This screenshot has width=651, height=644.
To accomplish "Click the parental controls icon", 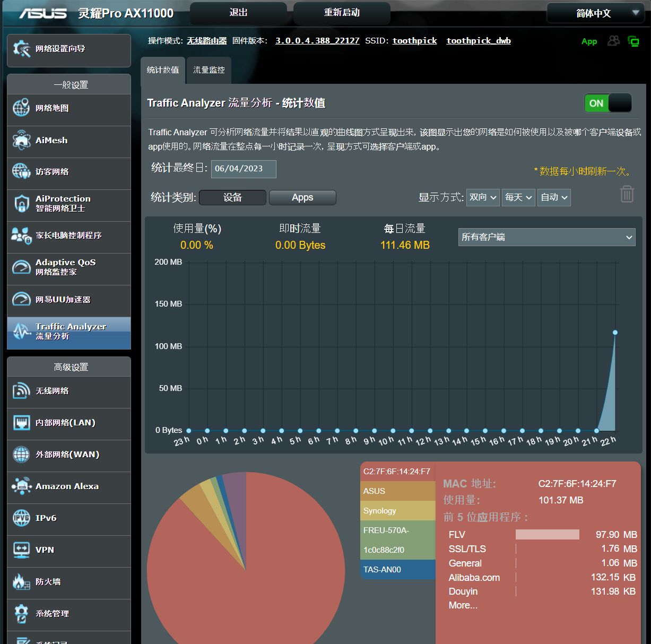I will (x=21, y=235).
